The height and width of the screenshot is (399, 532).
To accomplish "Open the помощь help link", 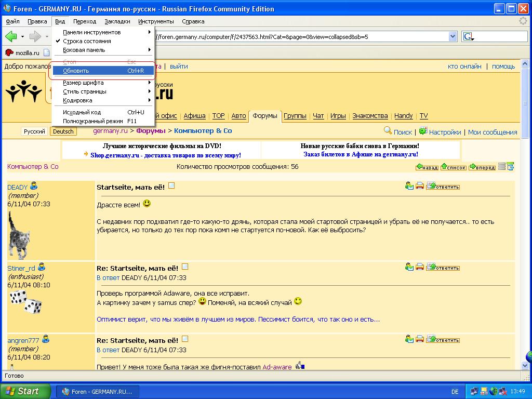I will click(503, 66).
